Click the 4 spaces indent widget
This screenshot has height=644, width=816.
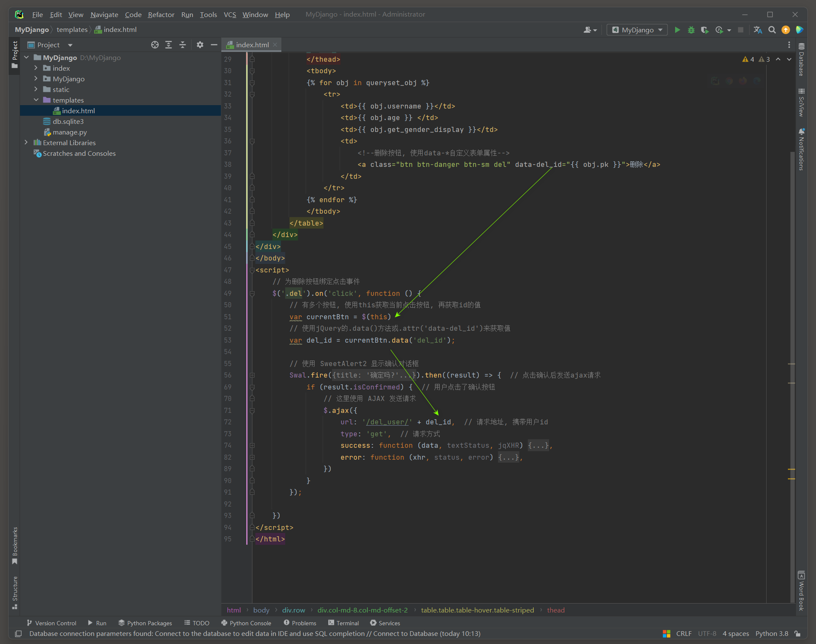pos(736,634)
